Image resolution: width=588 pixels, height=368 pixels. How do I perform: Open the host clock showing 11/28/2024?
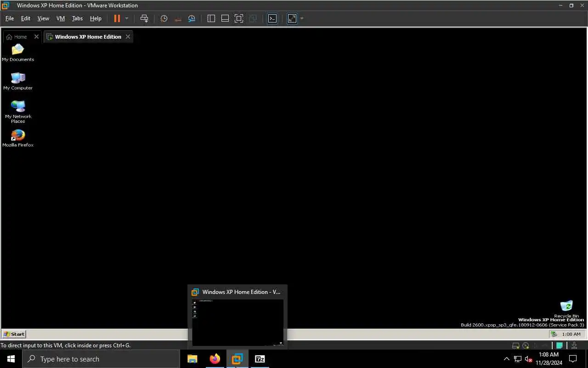[x=548, y=359]
